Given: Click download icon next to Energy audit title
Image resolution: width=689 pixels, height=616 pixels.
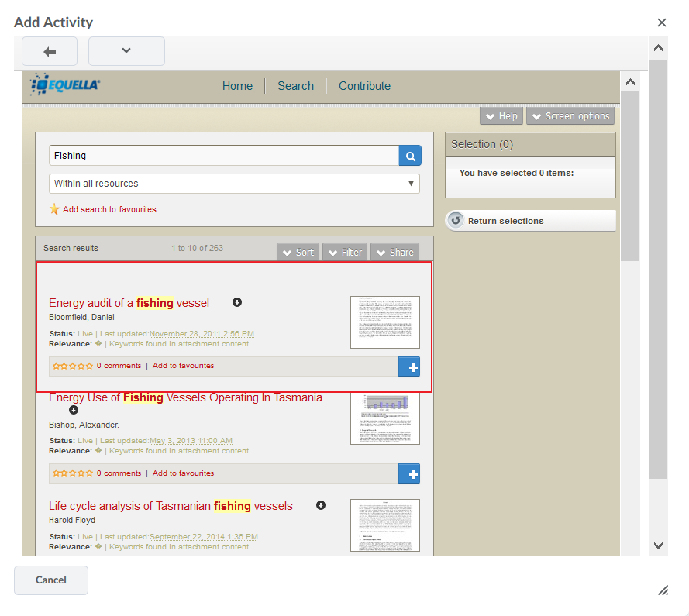Looking at the screenshot, I should pos(237,302).
